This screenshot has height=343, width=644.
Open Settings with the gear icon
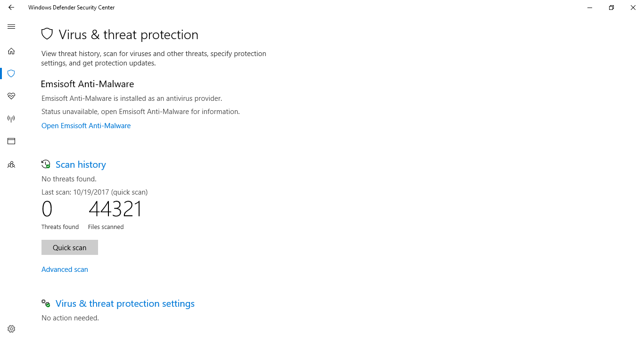coord(11,329)
